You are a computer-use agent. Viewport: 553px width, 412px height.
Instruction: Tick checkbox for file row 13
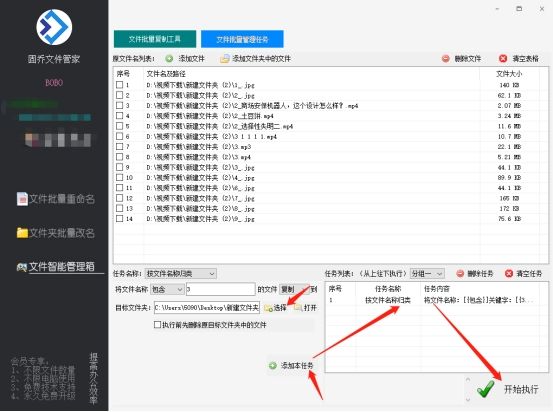120,208
